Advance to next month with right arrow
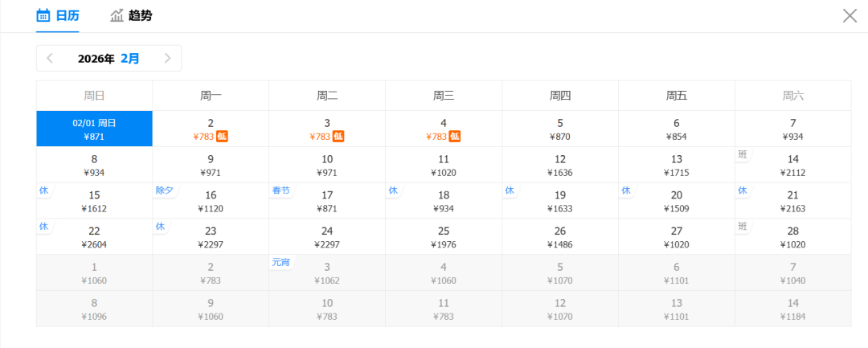 (167, 58)
